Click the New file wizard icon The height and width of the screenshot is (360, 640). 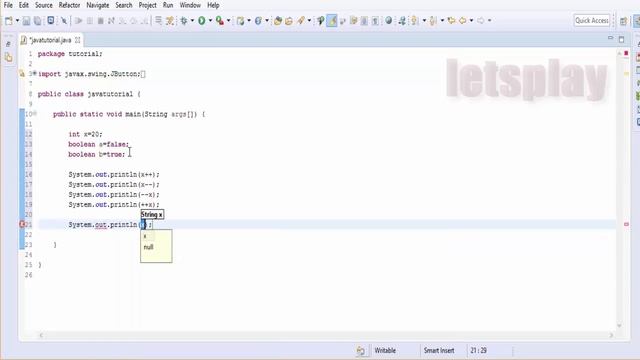click(8, 21)
